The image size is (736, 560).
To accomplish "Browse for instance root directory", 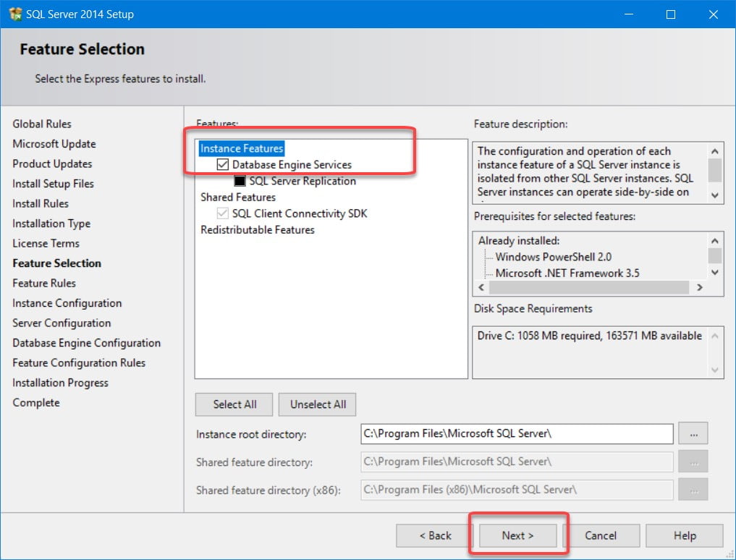I will coord(693,433).
